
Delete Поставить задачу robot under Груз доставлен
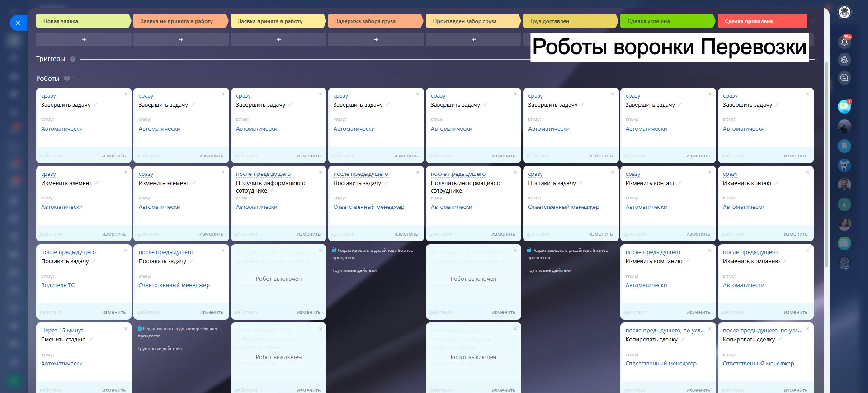(613, 172)
